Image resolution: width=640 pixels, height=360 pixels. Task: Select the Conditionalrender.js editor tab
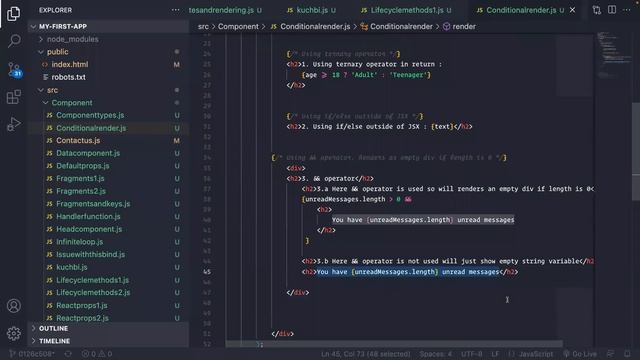pos(521,10)
